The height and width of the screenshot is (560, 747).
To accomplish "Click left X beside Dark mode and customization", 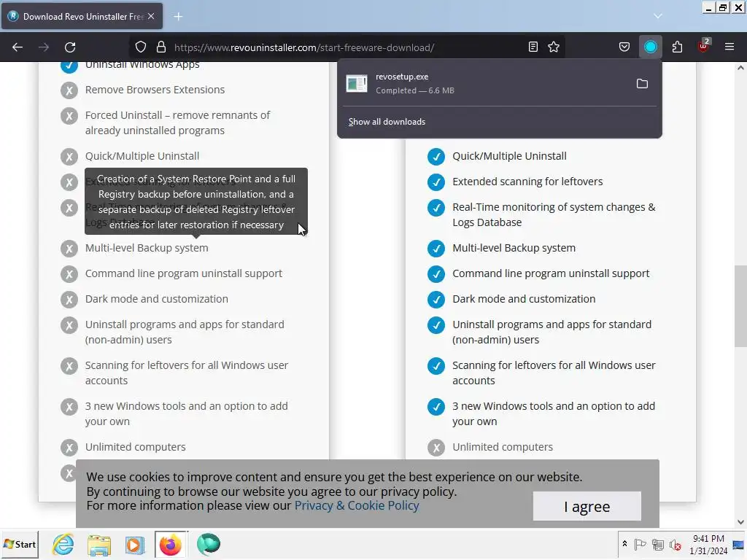I will [x=69, y=300].
